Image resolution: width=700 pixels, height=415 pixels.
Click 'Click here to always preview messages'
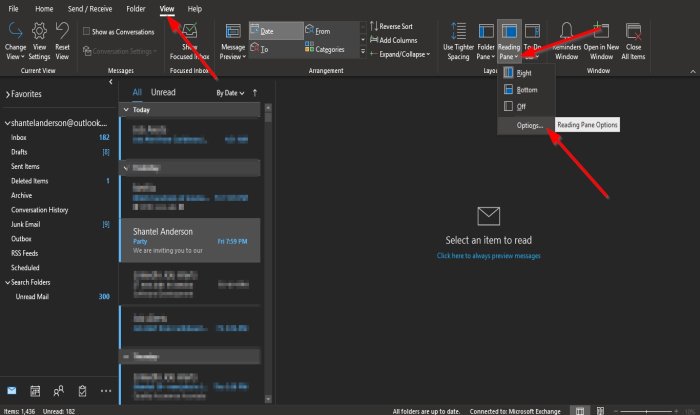[x=488, y=256]
